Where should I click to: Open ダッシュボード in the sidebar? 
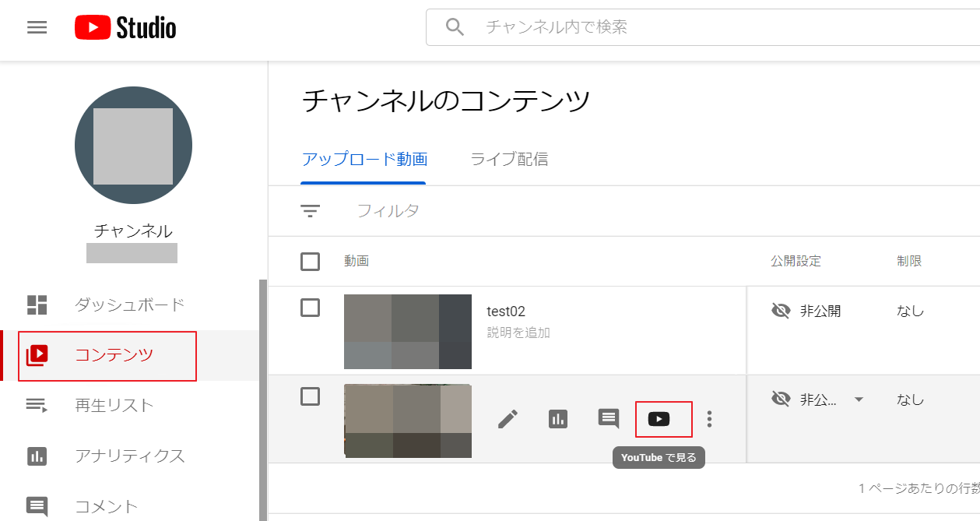point(130,305)
